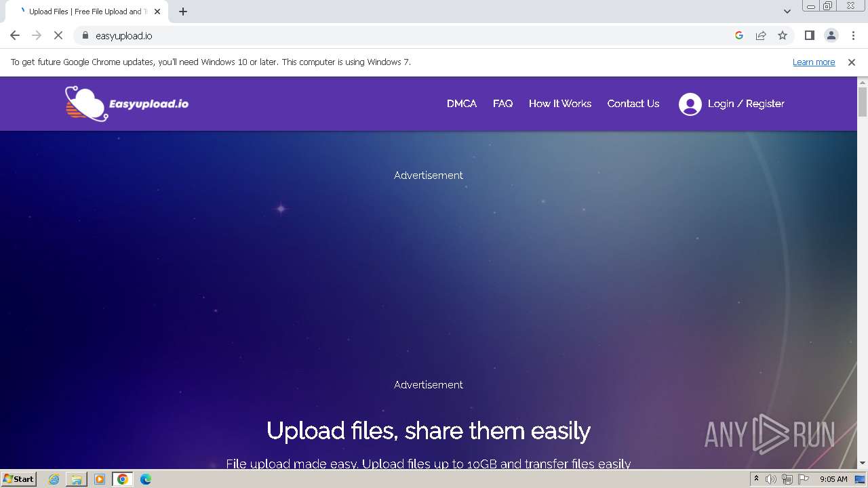Open the volume control tray icon
Viewport: 868px width, 488px height.
point(771,479)
